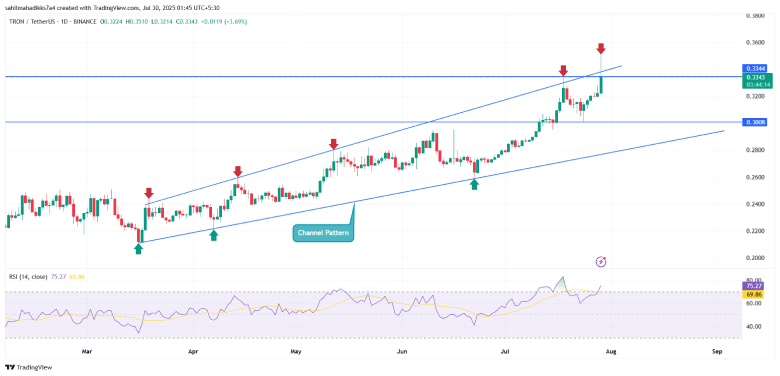Click the 0.3200 price axis value
The image size is (780, 376).
pyautogui.click(x=755, y=96)
